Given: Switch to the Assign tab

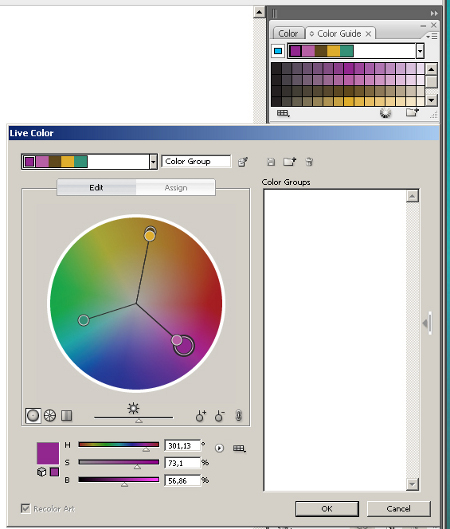Looking at the screenshot, I should (x=176, y=188).
